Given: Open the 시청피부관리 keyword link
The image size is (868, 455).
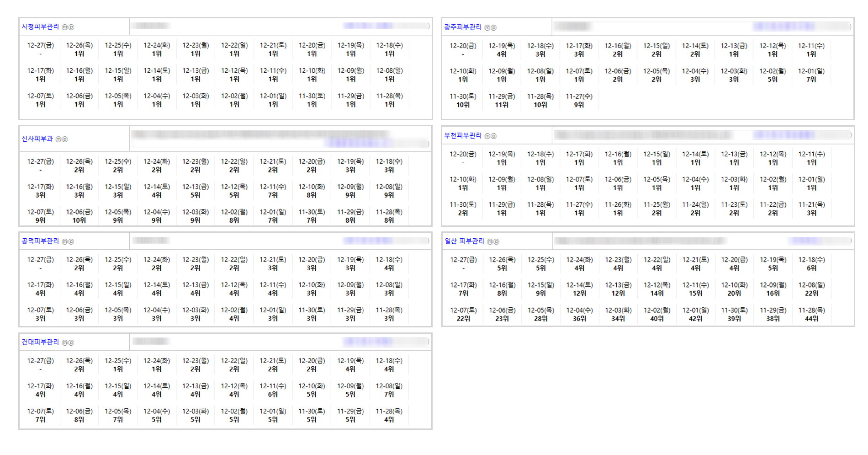Looking at the screenshot, I should (x=40, y=27).
